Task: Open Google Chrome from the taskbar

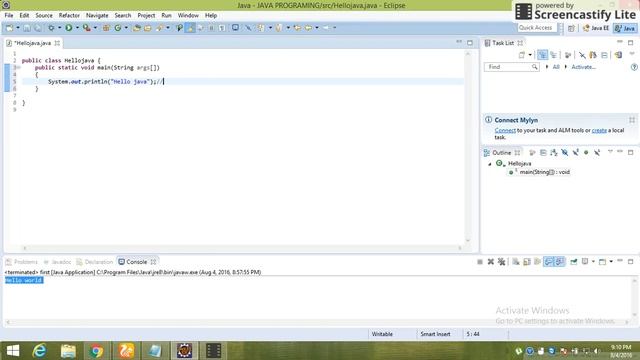Action: point(96,351)
